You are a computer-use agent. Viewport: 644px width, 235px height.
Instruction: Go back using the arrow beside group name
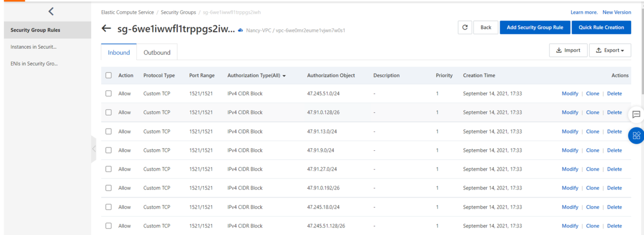106,28
